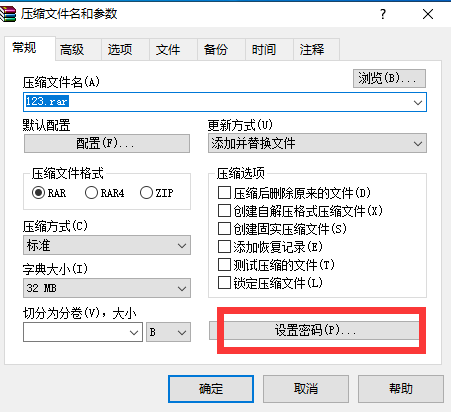Image resolution: width=451 pixels, height=412 pixels.
Task: Switch to the 高级 tab
Action: coord(72,50)
